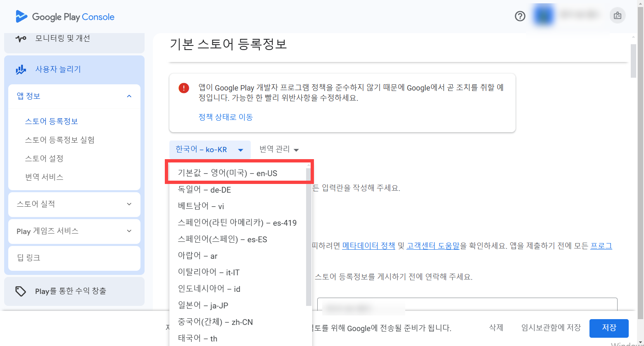Click the user growth chart icon
Image resolution: width=644 pixels, height=346 pixels.
[21, 69]
